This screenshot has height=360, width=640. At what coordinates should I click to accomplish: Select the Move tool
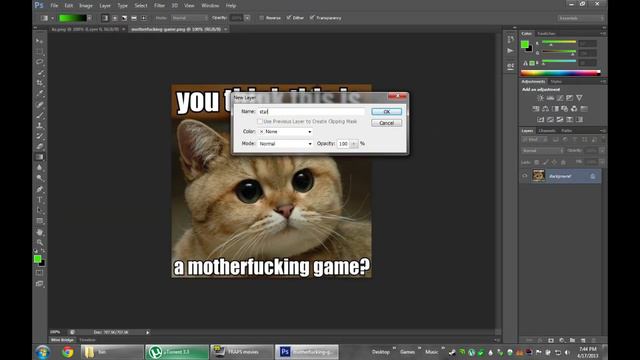39,41
